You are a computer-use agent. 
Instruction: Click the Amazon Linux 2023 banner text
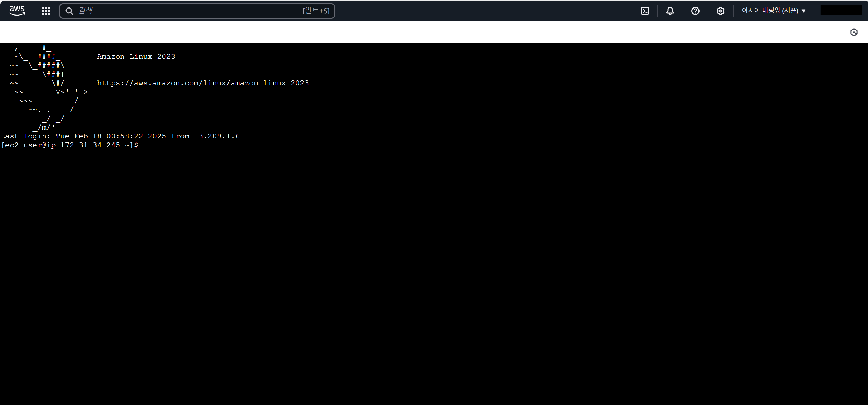point(136,57)
